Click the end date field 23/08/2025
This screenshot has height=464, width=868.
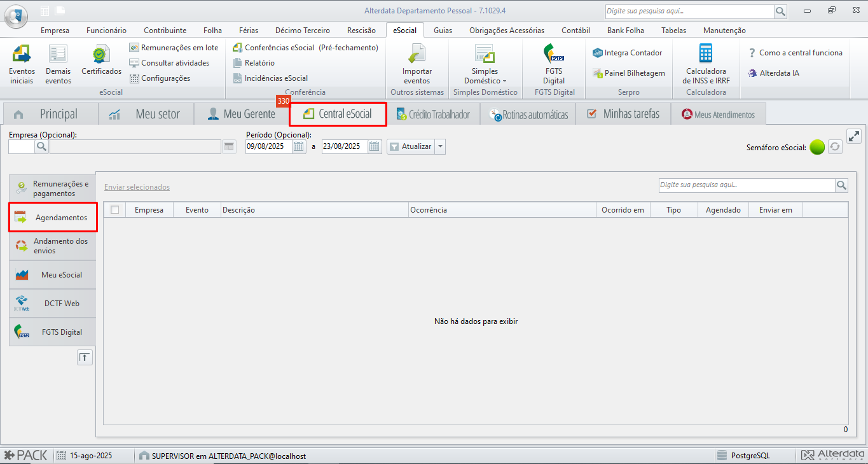point(345,146)
